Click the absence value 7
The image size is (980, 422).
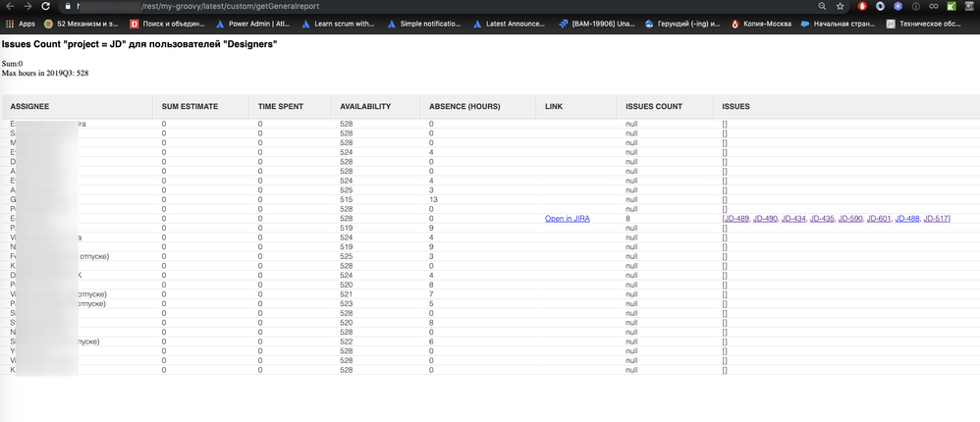point(431,294)
